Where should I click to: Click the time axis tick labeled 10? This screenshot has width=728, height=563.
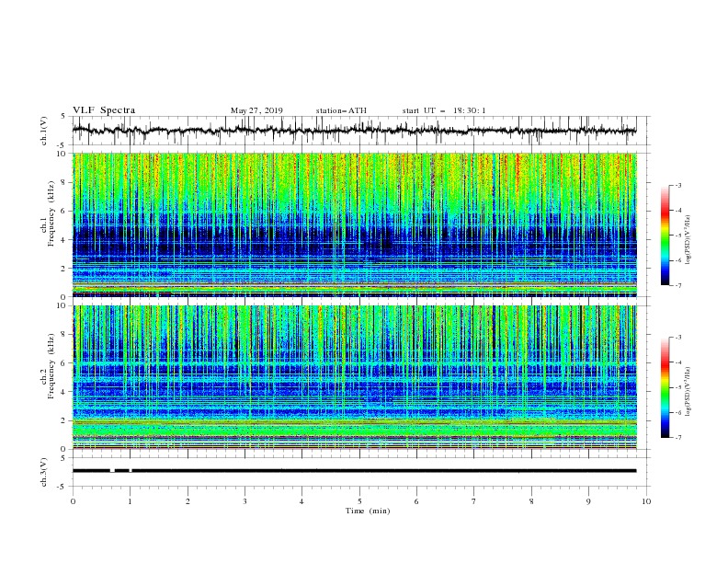(x=646, y=501)
